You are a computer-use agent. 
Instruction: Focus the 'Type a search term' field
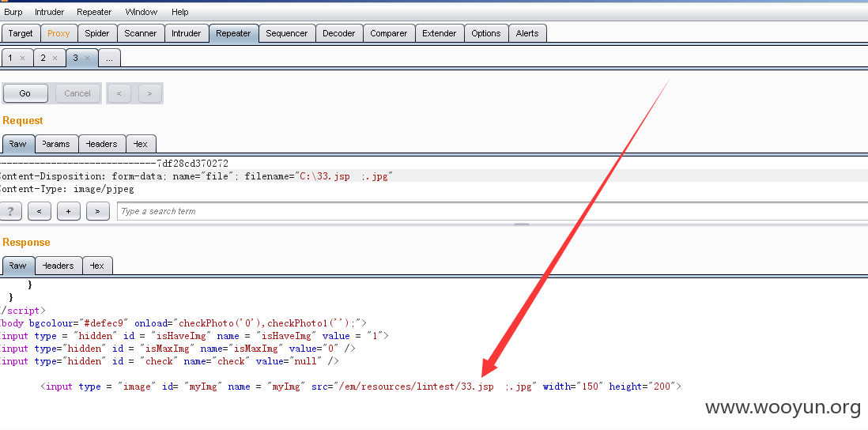click(x=492, y=211)
